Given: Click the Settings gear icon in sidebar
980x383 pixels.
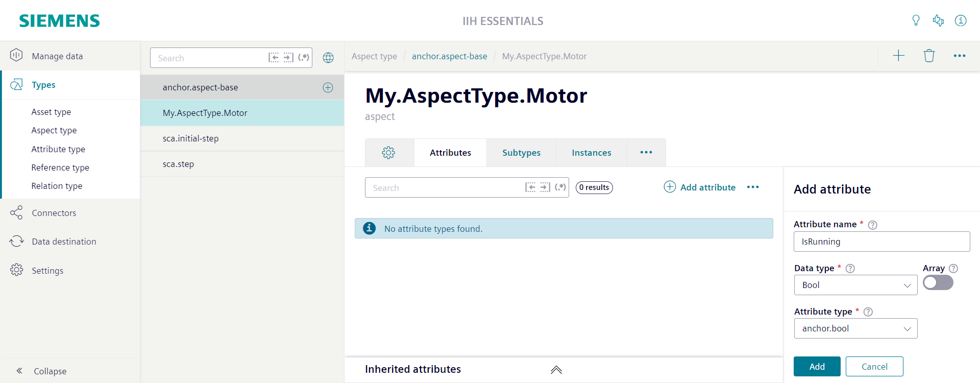Looking at the screenshot, I should [16, 270].
